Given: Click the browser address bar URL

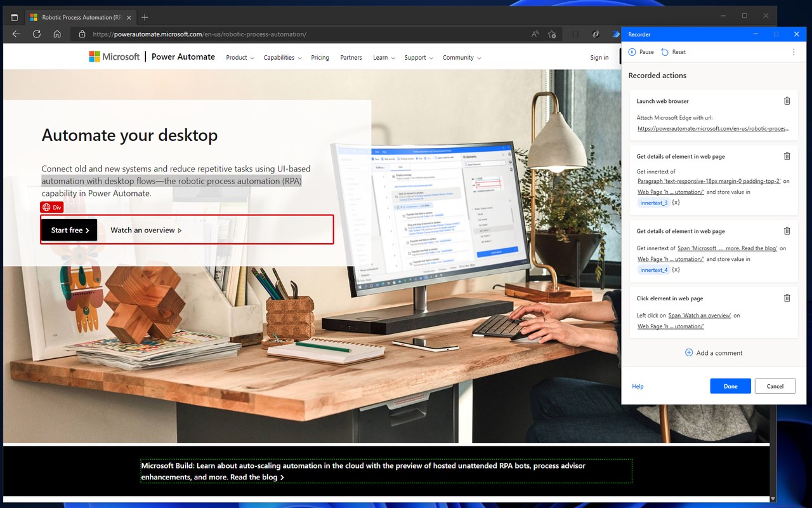Looking at the screenshot, I should pyautogui.click(x=199, y=34).
